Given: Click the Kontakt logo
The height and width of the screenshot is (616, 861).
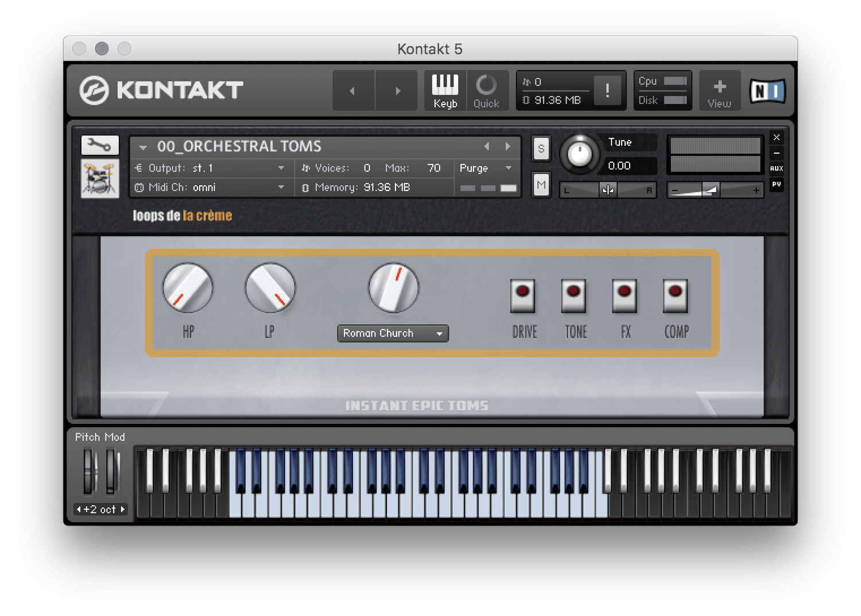Looking at the screenshot, I should 161,90.
